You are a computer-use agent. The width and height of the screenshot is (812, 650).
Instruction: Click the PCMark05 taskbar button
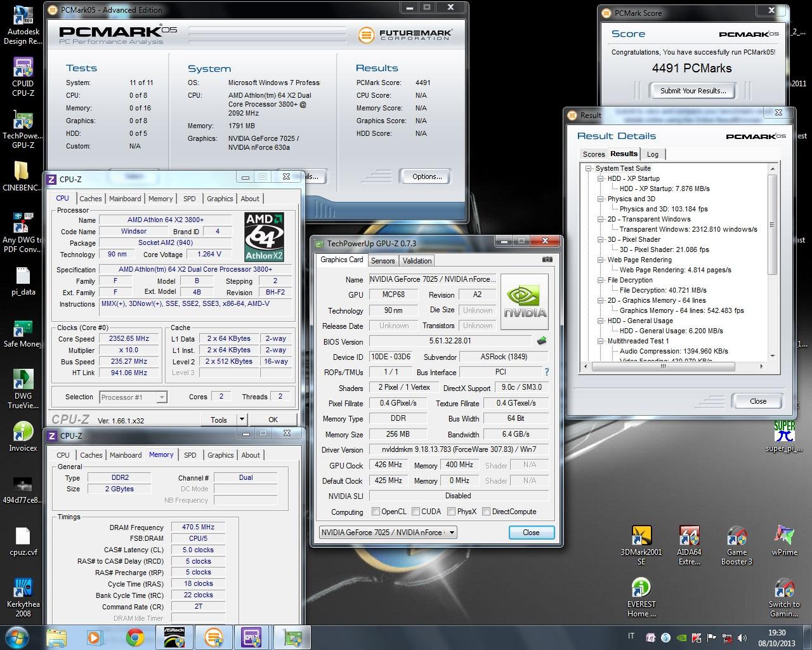point(213,637)
